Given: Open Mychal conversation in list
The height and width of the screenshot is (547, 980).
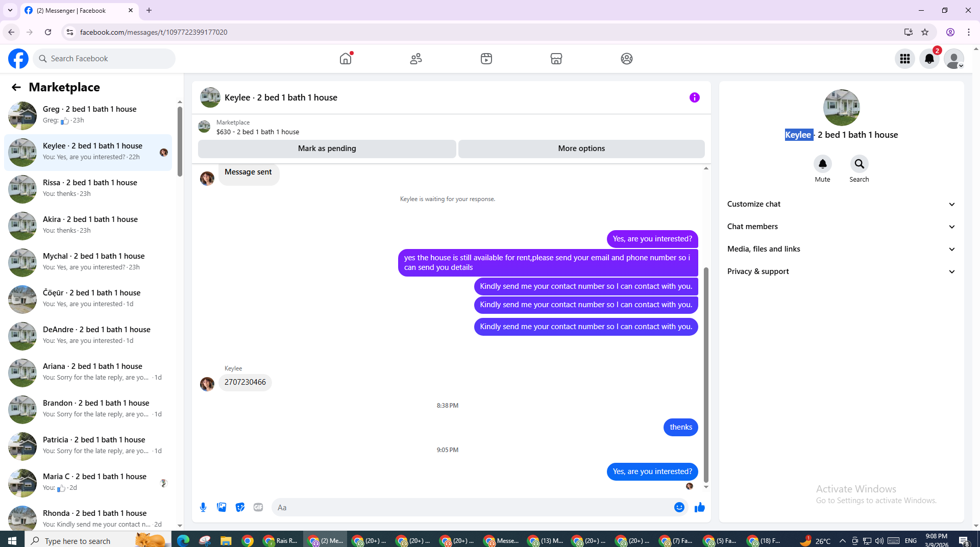Looking at the screenshot, I should click(x=88, y=262).
